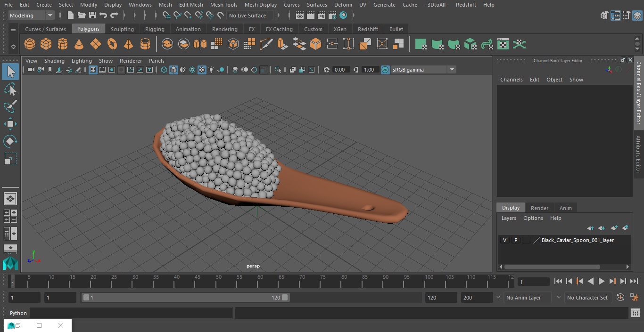Click the Auto key icon
Image resolution: width=644 pixels, height=332 pixels.
pyautogui.click(x=620, y=298)
